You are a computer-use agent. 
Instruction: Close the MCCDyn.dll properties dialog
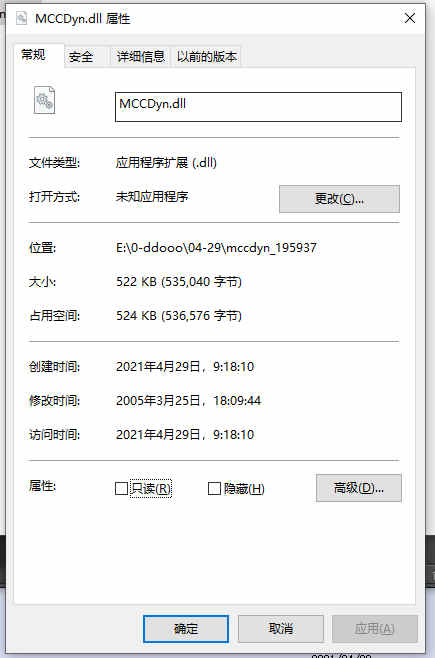(409, 18)
